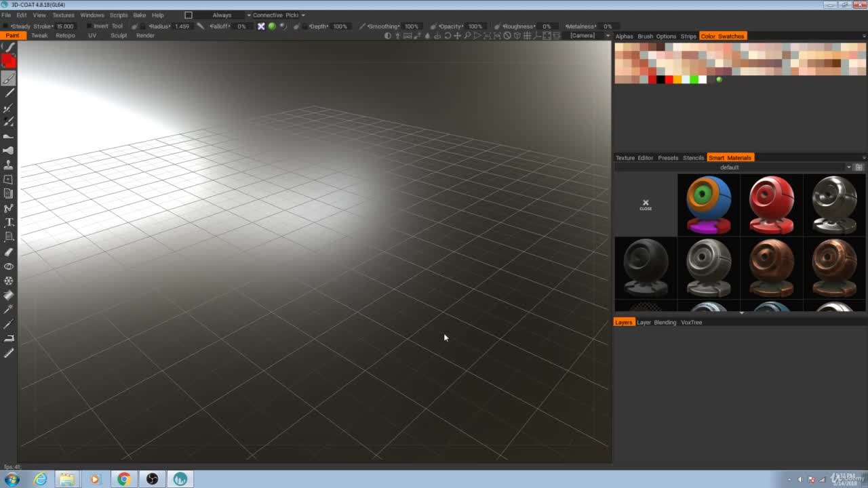Click the Close tile in Smart Materials
868x488 pixels.
(646, 205)
